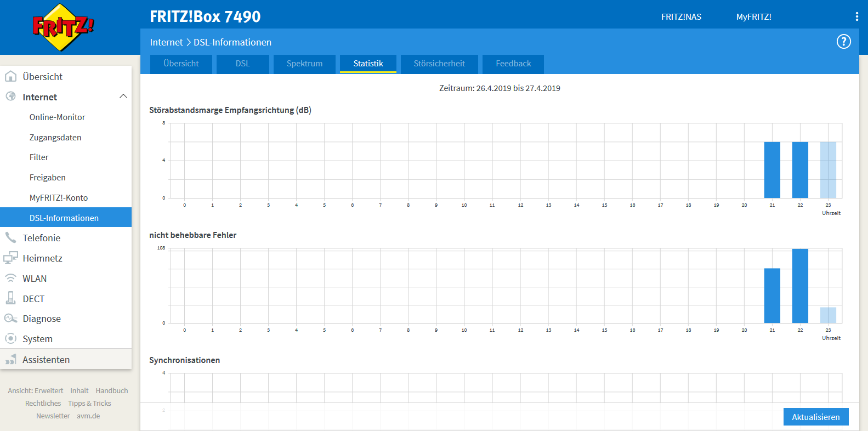The image size is (868, 431).
Task: Click the Assistenten wizard icon
Action: pos(10,359)
